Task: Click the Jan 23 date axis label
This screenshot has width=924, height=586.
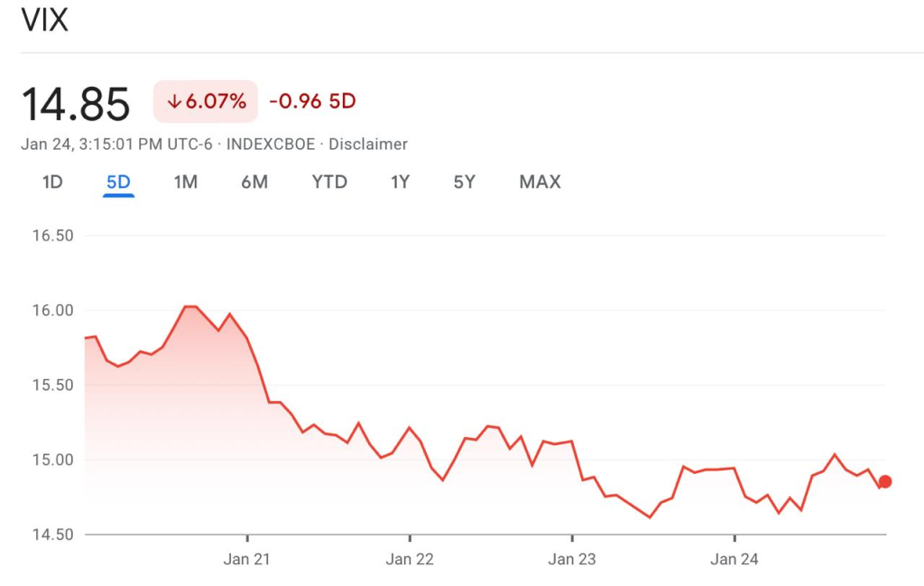Action: pos(572,559)
